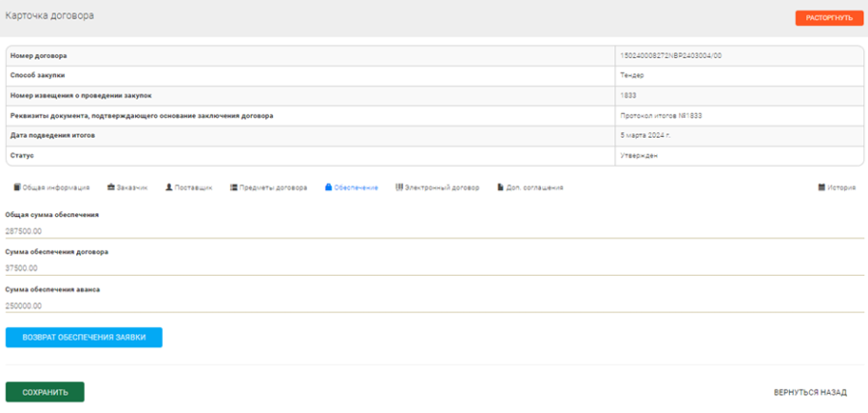Click the blue lock icon for Обеспечение

coord(328,187)
